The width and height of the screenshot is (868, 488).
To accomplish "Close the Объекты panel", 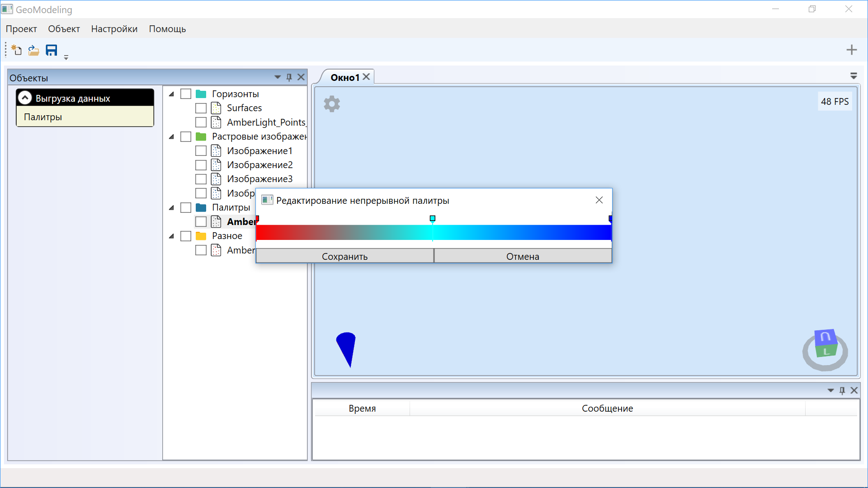I will pyautogui.click(x=301, y=77).
